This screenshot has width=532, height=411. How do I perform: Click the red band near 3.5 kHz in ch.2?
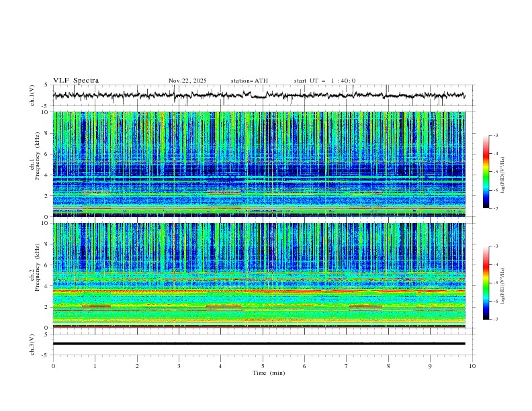pyautogui.click(x=259, y=291)
